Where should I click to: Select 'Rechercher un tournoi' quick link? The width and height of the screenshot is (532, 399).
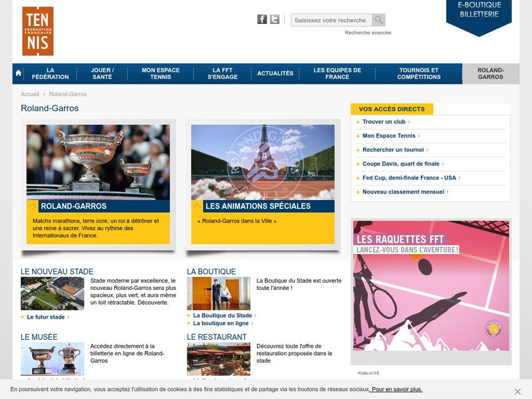[393, 150]
